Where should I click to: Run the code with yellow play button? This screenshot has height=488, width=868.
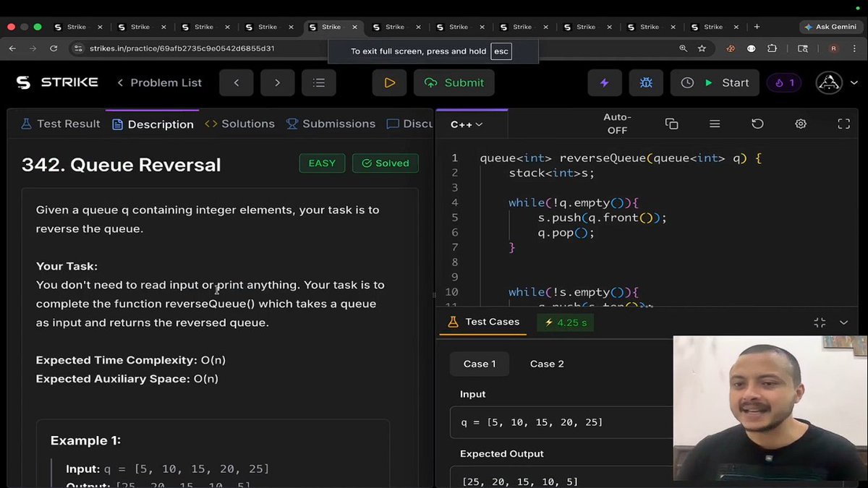coord(390,82)
